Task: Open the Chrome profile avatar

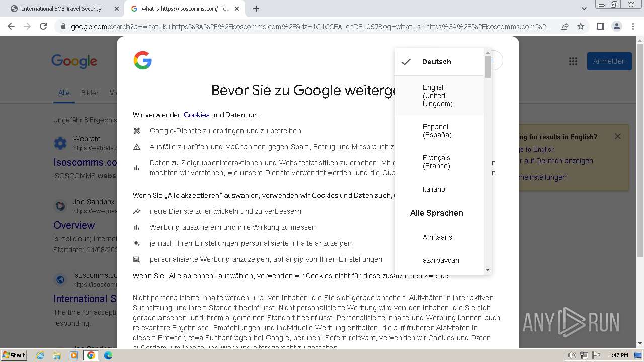Action: (616, 26)
